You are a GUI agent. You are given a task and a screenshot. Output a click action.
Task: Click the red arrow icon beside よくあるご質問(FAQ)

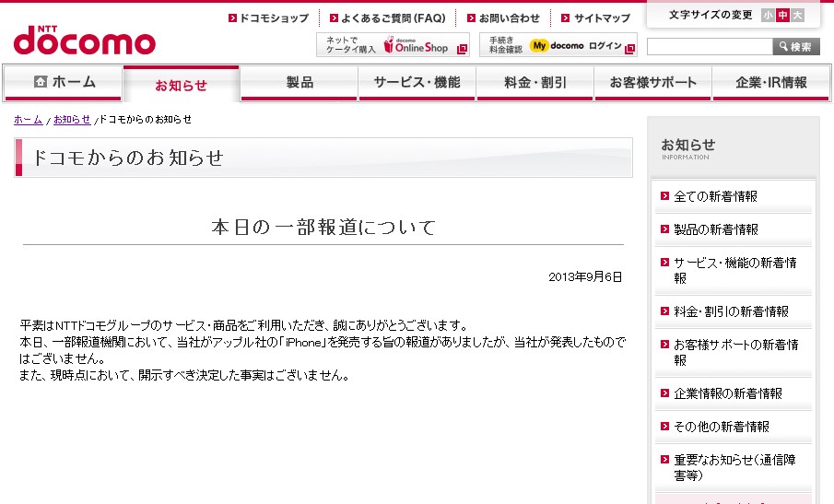pyautogui.click(x=334, y=18)
